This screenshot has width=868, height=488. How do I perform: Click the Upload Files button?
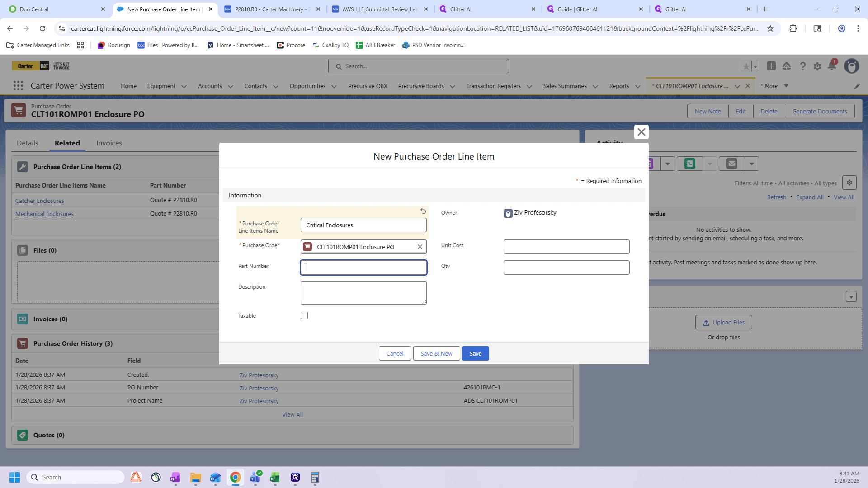point(724,322)
